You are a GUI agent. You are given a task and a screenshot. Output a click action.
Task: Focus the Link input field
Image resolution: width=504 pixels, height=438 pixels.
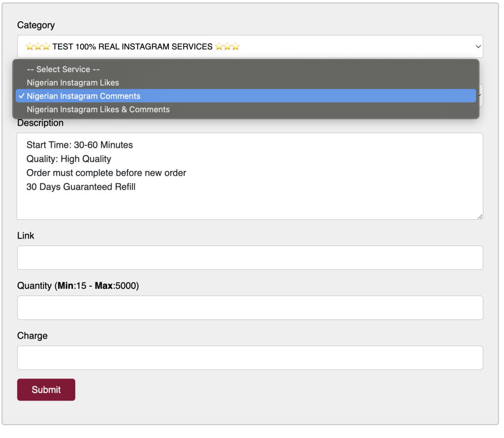(250, 258)
